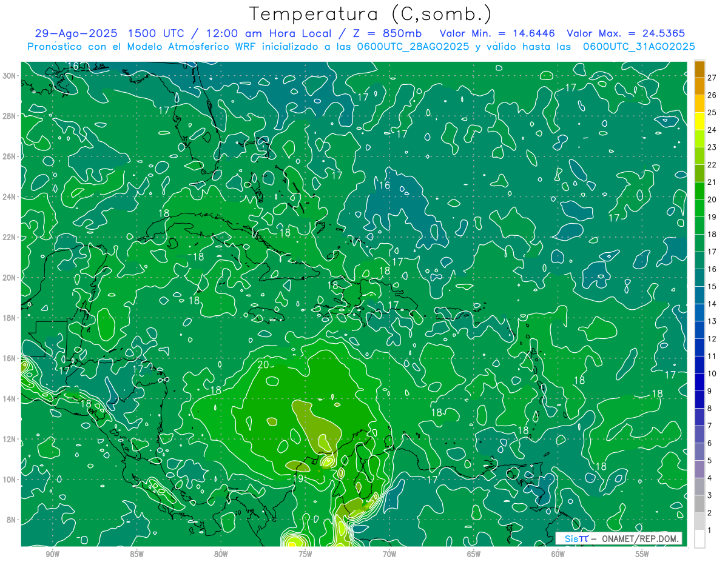
Task: Click the 28N latitude axis label
Action: click(x=10, y=116)
